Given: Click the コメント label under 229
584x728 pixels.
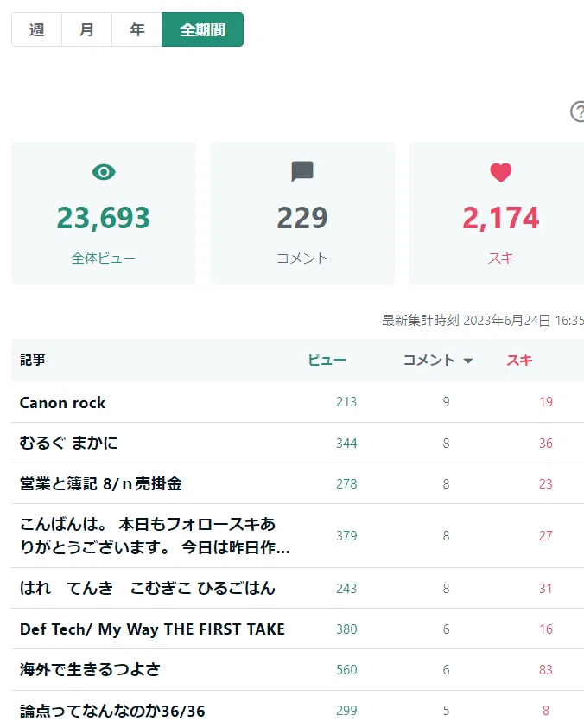Looking at the screenshot, I should click(302, 259).
